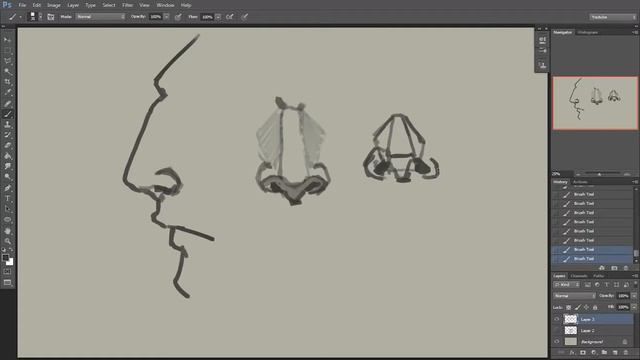Lock all layer attributes
The width and height of the screenshot is (640, 360).
pos(595,307)
